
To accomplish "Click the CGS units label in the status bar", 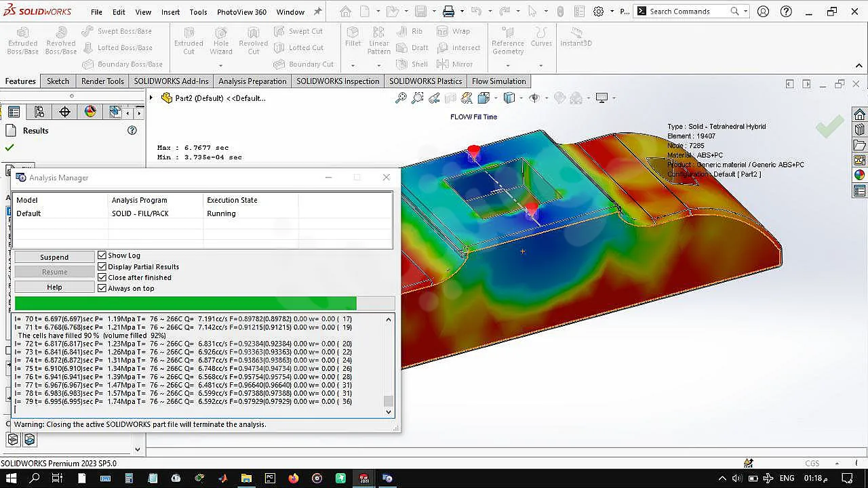I will click(812, 464).
